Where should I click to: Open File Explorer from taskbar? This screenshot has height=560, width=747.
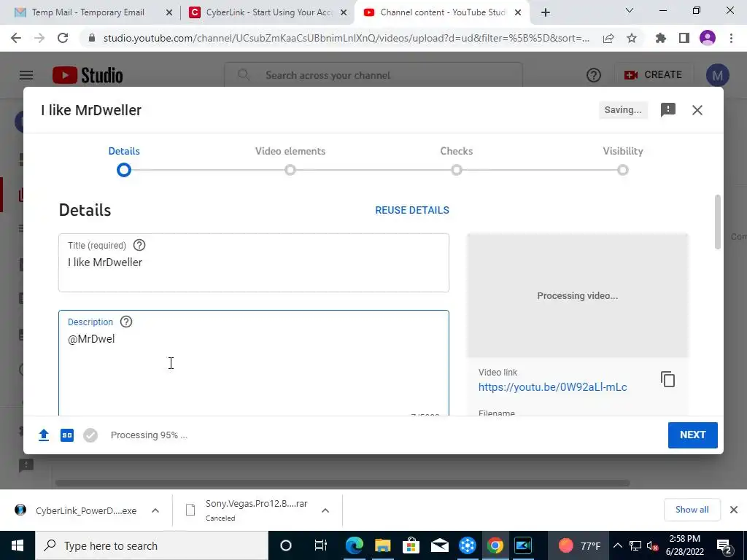(x=382, y=545)
